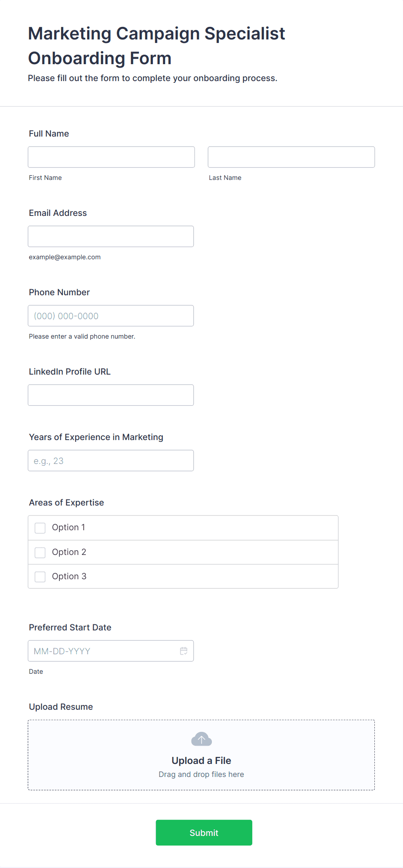This screenshot has width=403, height=868.
Task: Check the Option 1 checkbox
Action: click(40, 528)
